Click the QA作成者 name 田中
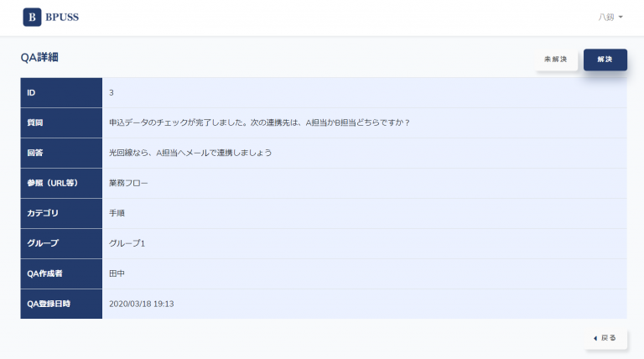 pos(117,273)
